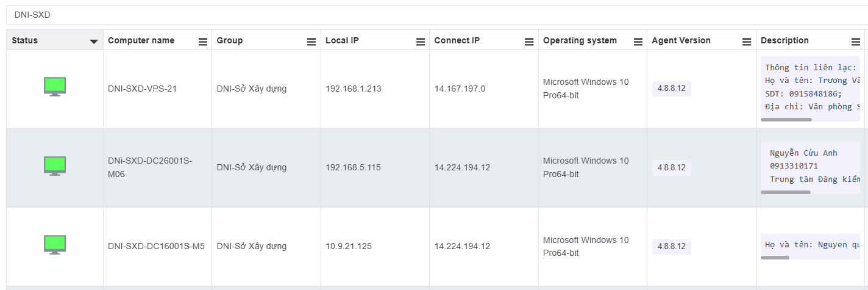Click green monitor icon for DNI-SXD-DC16001S-M5
868x290 pixels.
click(54, 245)
